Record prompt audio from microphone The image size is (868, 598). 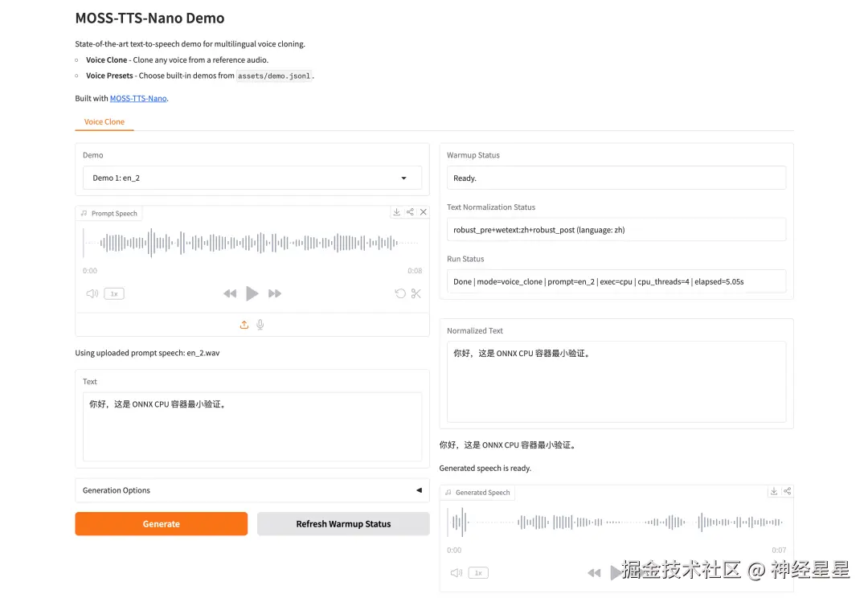tap(260, 325)
